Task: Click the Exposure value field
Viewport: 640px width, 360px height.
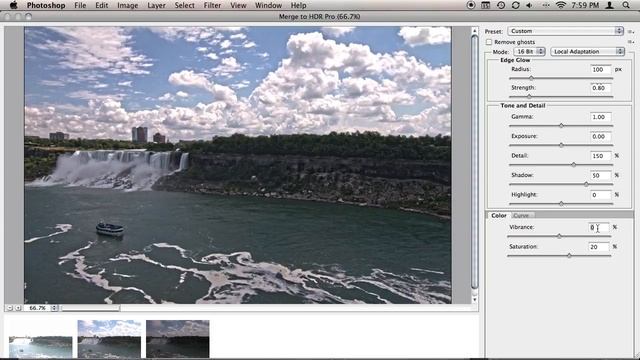Action: pos(600,136)
